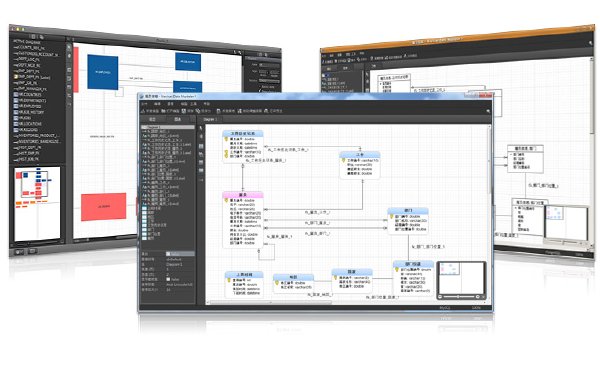Select HR.COUNTRIES in the left window tree
The height and width of the screenshot is (366, 600).
click(28, 95)
